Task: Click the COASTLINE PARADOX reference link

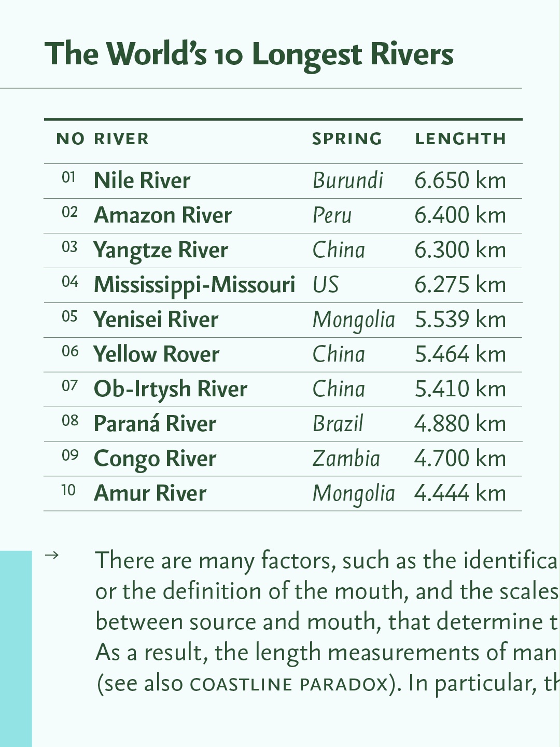Action: point(289,684)
